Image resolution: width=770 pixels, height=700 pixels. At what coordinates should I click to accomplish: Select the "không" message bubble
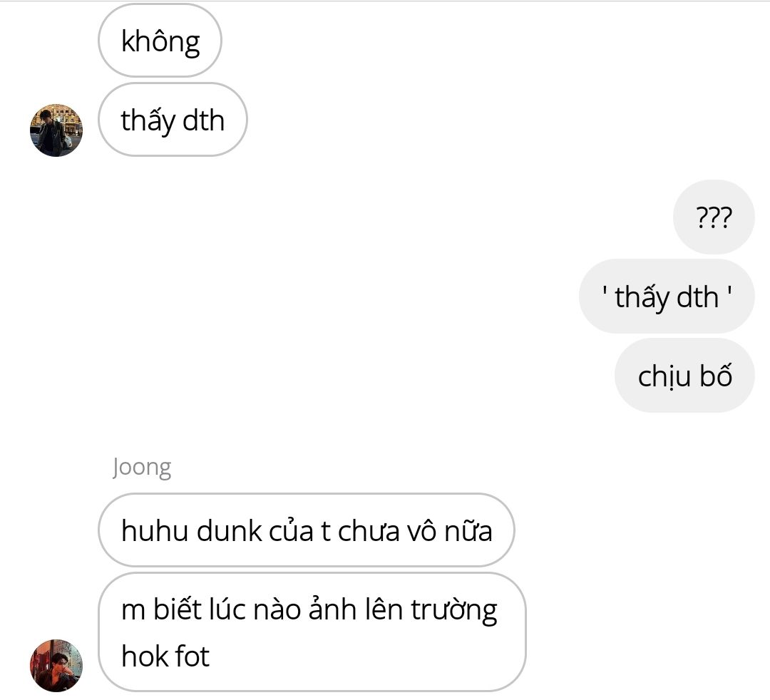click(160, 41)
